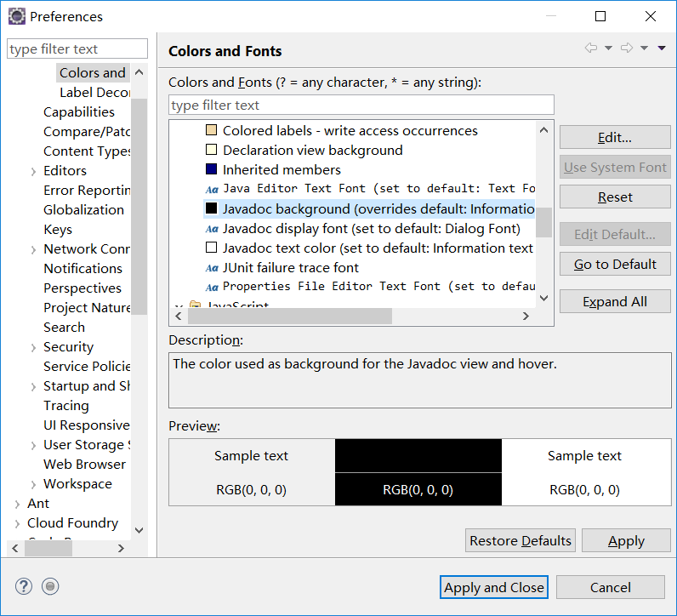Expand the Security tree node
Screen dimensions: 677x616
click(x=33, y=348)
